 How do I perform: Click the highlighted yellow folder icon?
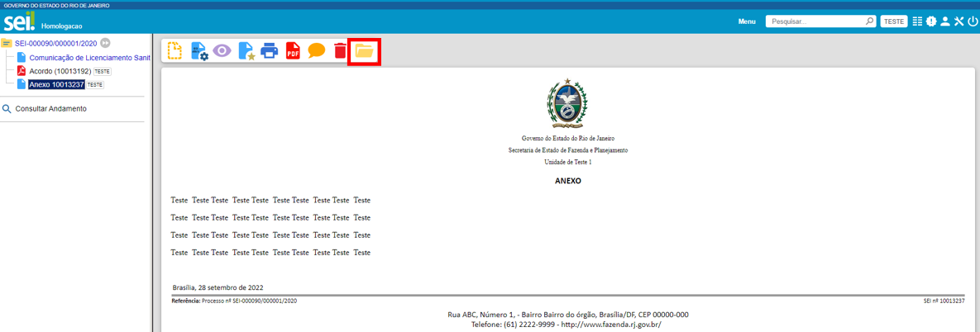coord(365,51)
